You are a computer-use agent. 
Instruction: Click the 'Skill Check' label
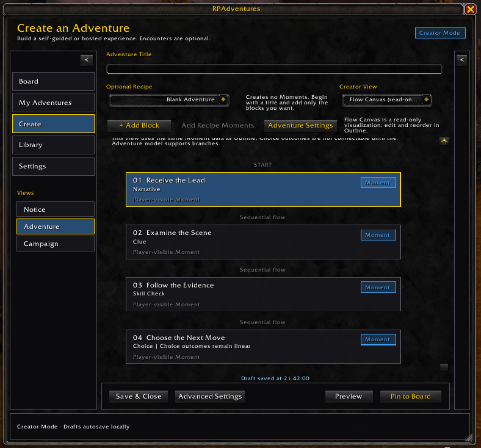(x=149, y=294)
